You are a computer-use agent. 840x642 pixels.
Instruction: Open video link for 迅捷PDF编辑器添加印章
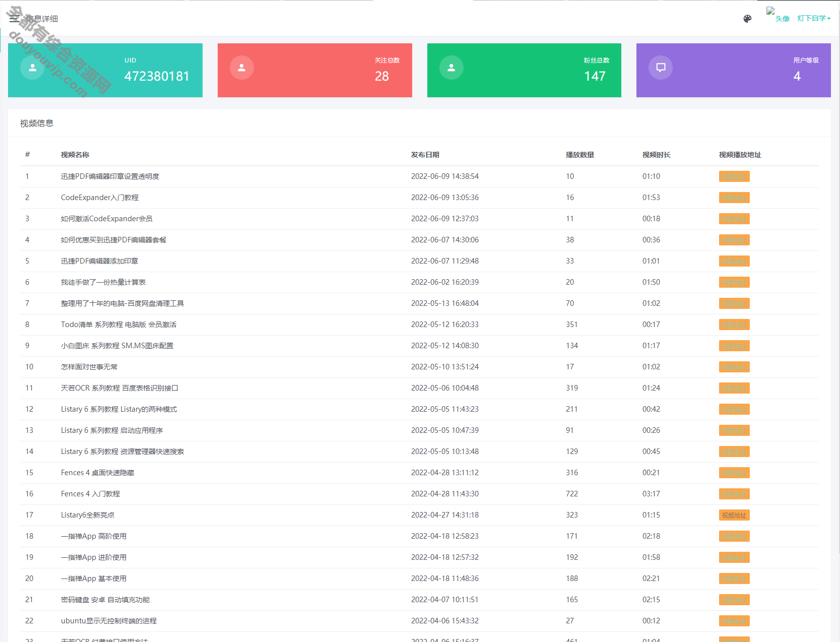[x=734, y=261]
